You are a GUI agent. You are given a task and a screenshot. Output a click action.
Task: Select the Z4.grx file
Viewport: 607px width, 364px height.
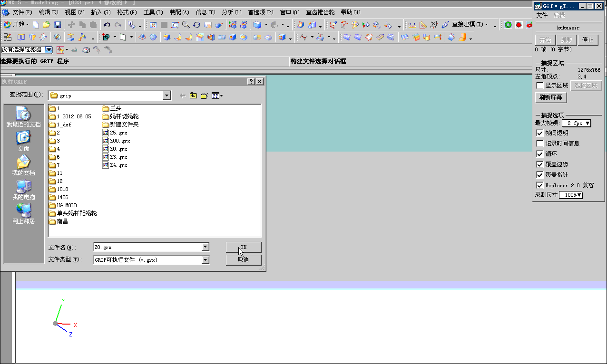pos(115,165)
